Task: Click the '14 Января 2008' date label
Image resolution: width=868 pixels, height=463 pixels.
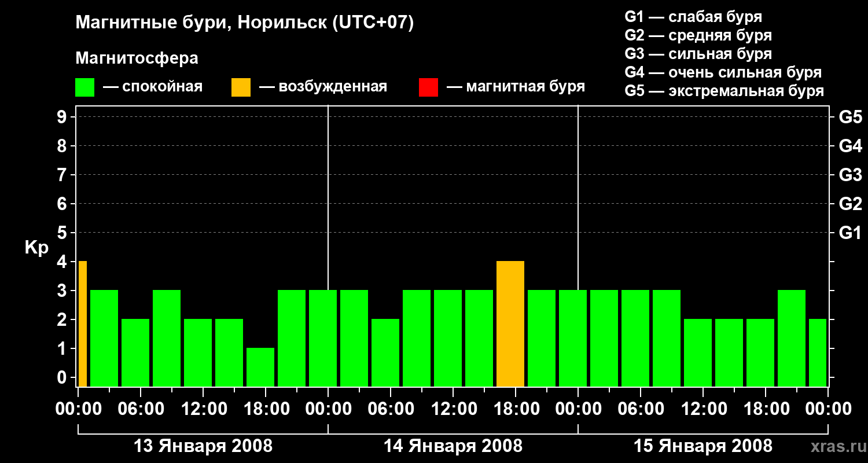Action: click(x=453, y=446)
